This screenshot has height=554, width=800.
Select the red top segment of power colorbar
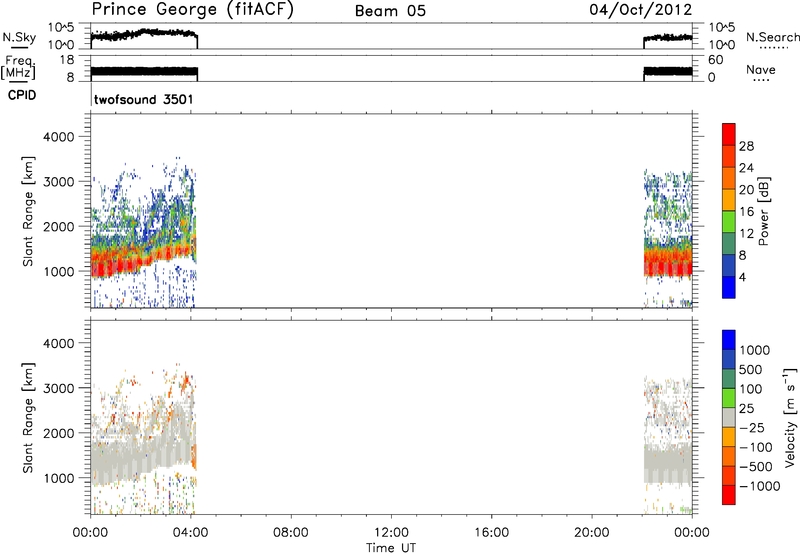[729, 134]
